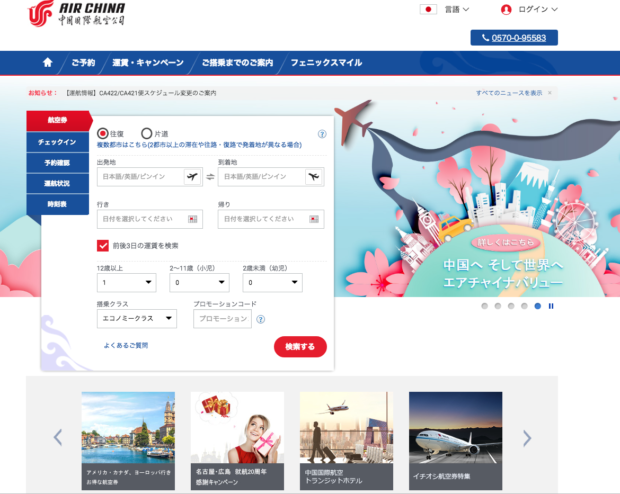Open outbound date calendar icon
The height and width of the screenshot is (494, 620).
click(193, 219)
